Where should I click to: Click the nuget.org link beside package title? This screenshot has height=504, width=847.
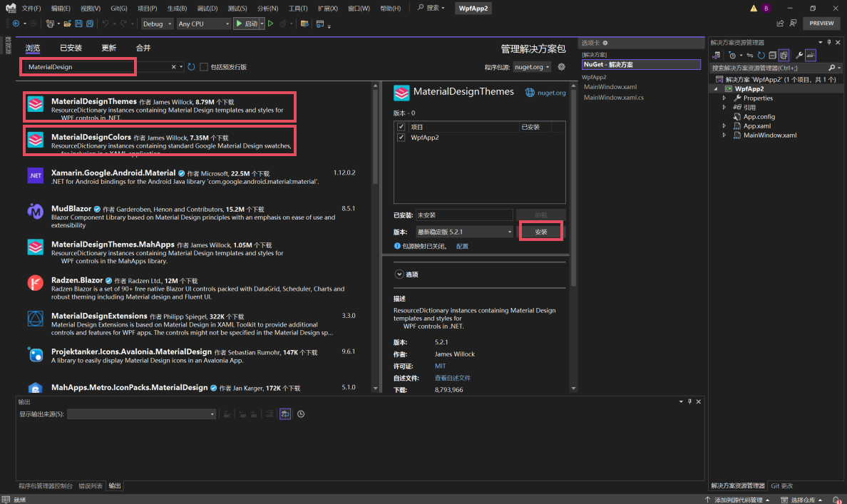pyautogui.click(x=552, y=93)
